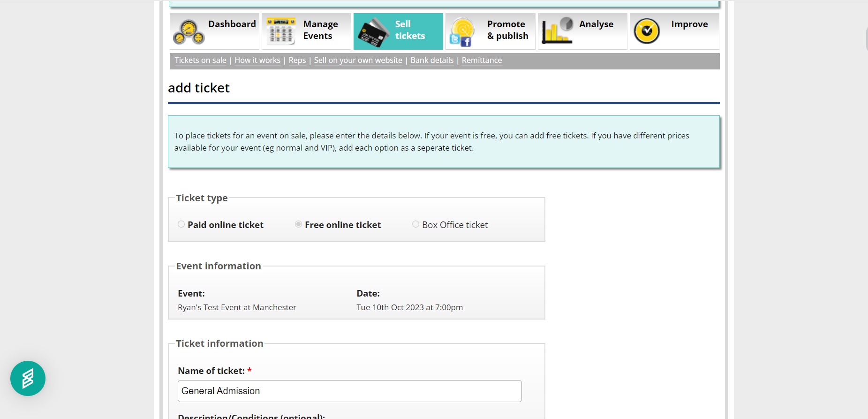Open the Tickets on sale link
This screenshot has width=868, height=419.
(200, 60)
